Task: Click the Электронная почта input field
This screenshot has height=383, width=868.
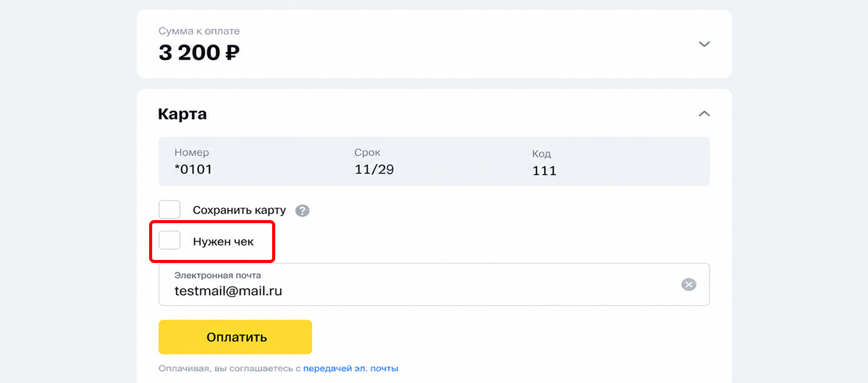Action: [x=434, y=284]
